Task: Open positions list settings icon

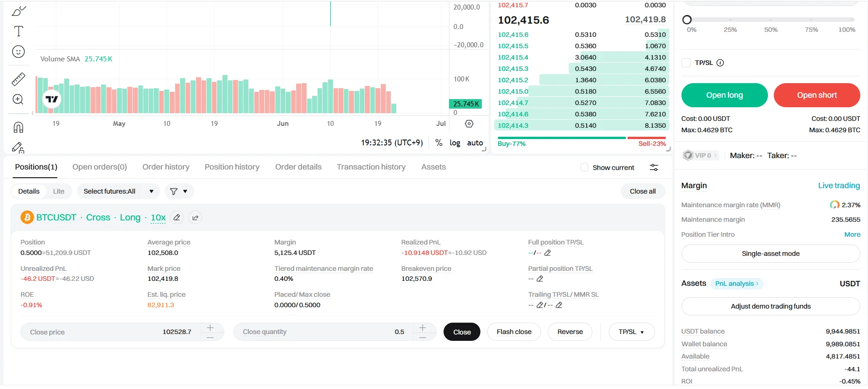Action: tap(654, 168)
